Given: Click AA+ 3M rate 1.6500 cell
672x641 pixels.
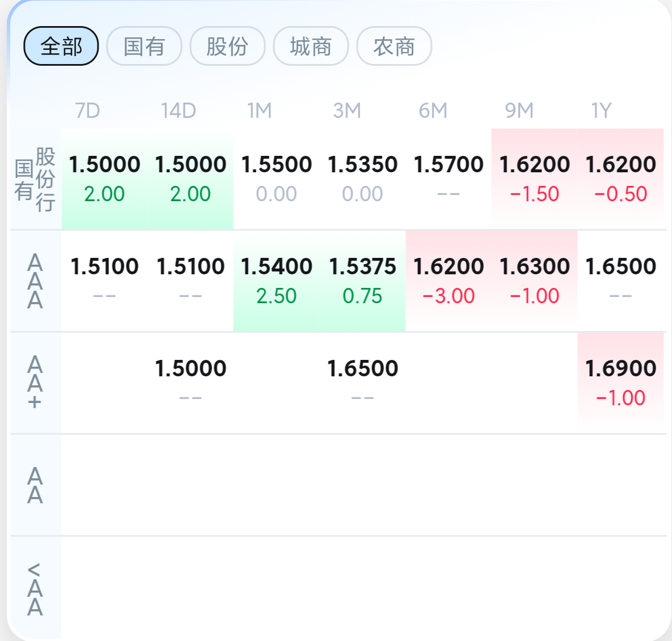Looking at the screenshot, I should click(x=362, y=383).
